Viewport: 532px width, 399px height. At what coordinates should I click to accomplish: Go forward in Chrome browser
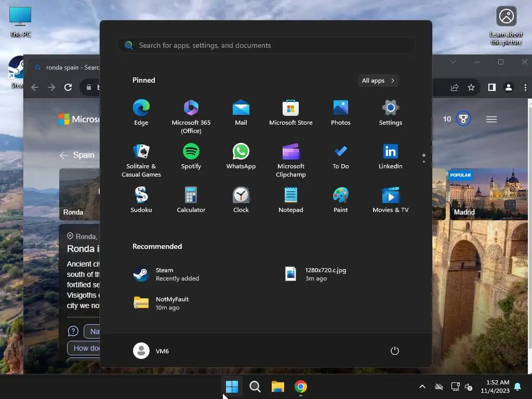[51, 87]
